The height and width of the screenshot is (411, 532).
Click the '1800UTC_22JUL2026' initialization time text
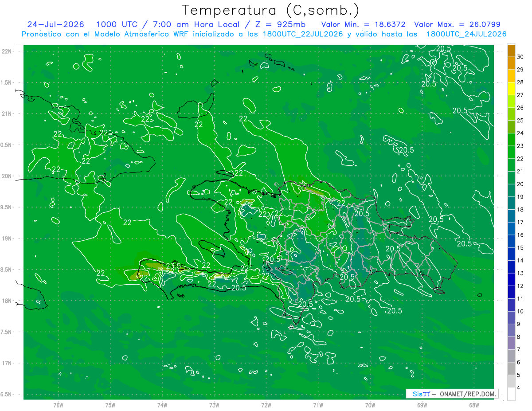tap(304, 34)
